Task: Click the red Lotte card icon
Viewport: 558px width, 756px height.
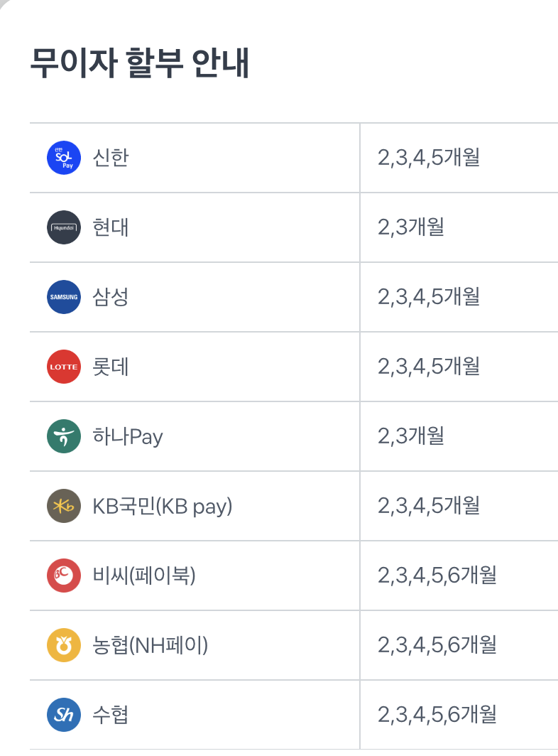Action: [64, 367]
